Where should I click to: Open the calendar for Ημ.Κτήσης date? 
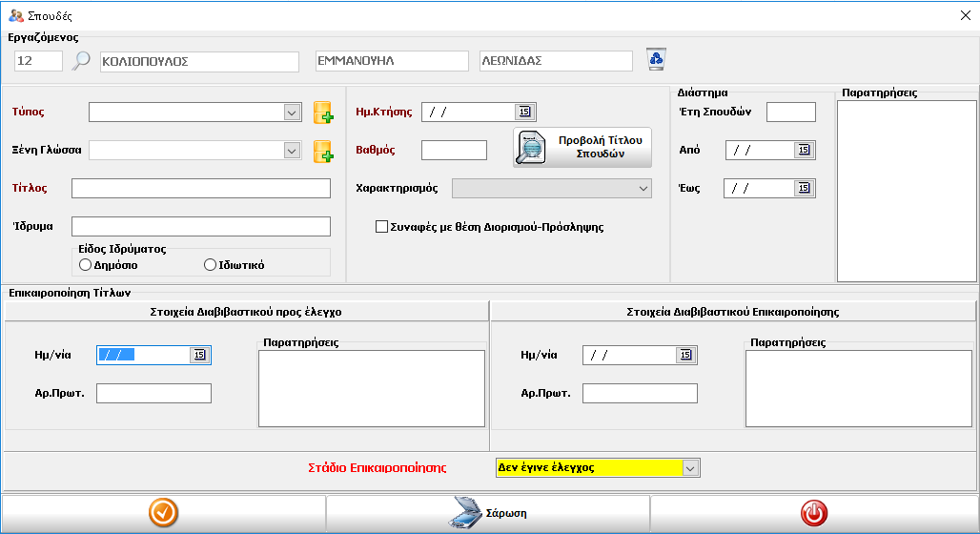click(x=524, y=112)
